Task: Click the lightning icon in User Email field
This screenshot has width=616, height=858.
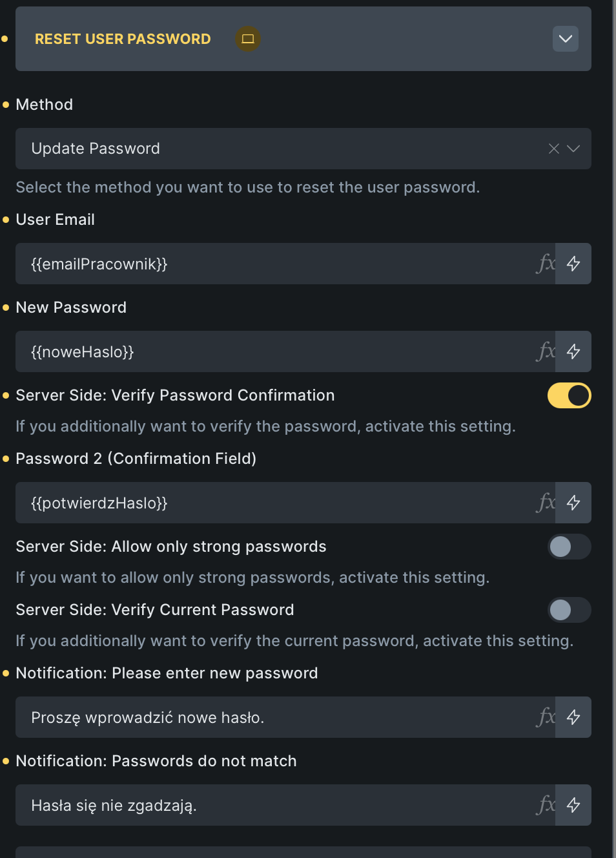Action: coord(573,264)
